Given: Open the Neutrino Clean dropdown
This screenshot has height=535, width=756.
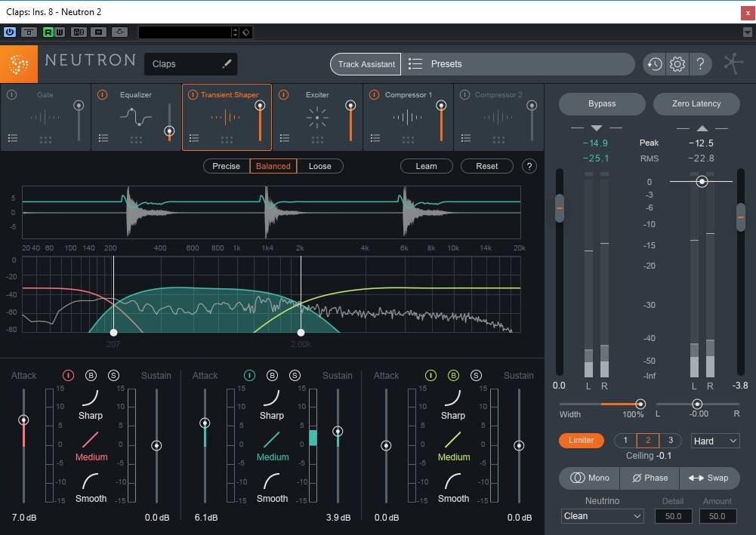Looking at the screenshot, I should pos(603,516).
